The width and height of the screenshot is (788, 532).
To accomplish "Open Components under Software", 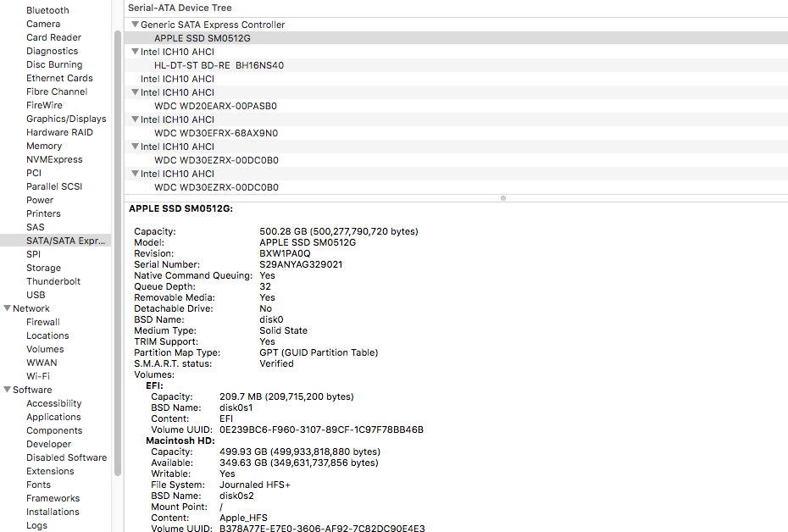I will (x=54, y=430).
